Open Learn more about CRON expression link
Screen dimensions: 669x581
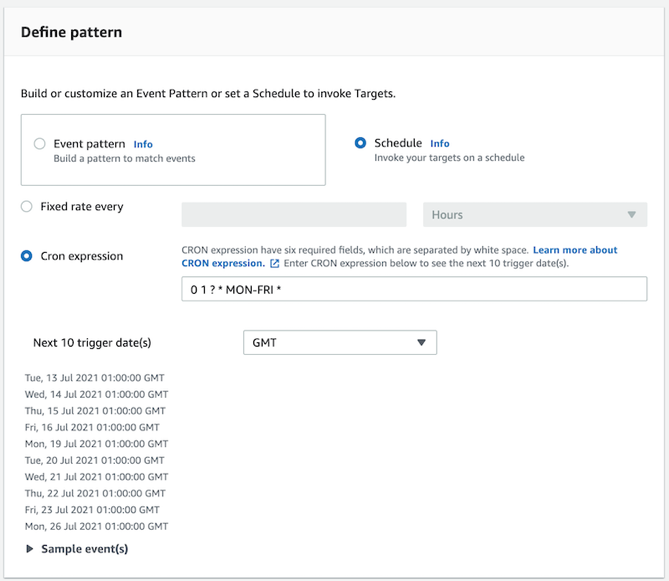[575, 250]
